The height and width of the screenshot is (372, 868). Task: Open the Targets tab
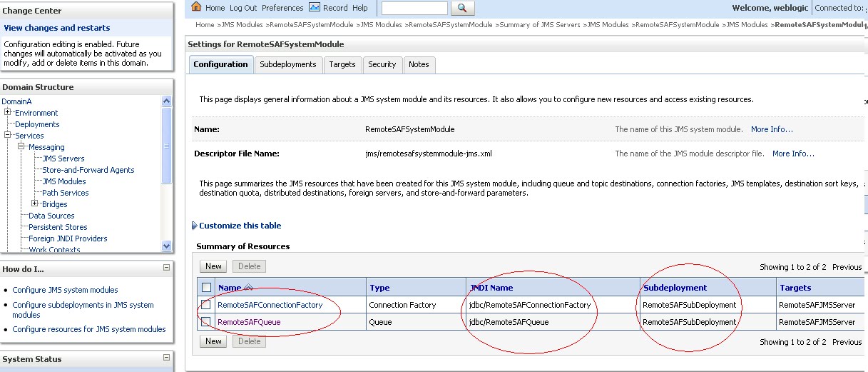coord(342,64)
